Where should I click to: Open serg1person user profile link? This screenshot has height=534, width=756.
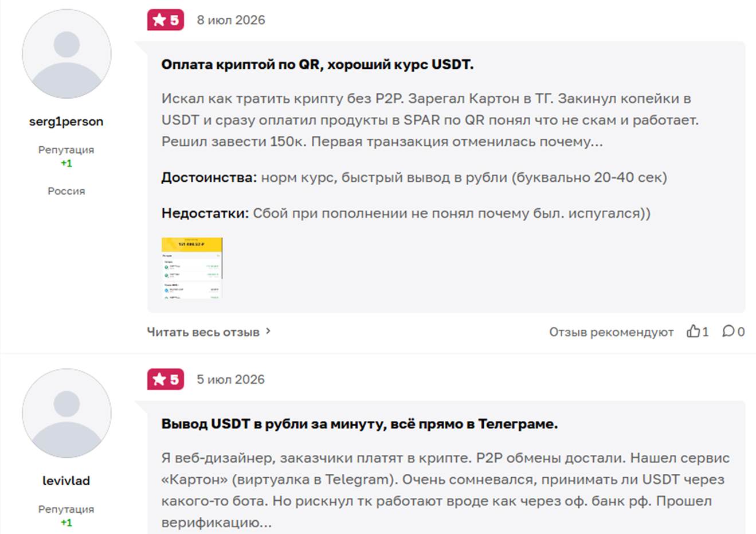(66, 122)
